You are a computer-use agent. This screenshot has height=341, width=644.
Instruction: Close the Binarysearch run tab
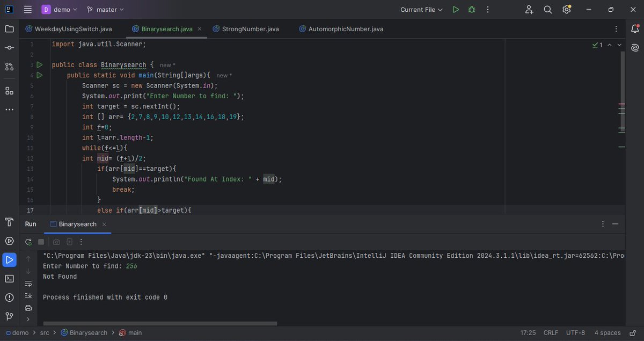click(104, 224)
